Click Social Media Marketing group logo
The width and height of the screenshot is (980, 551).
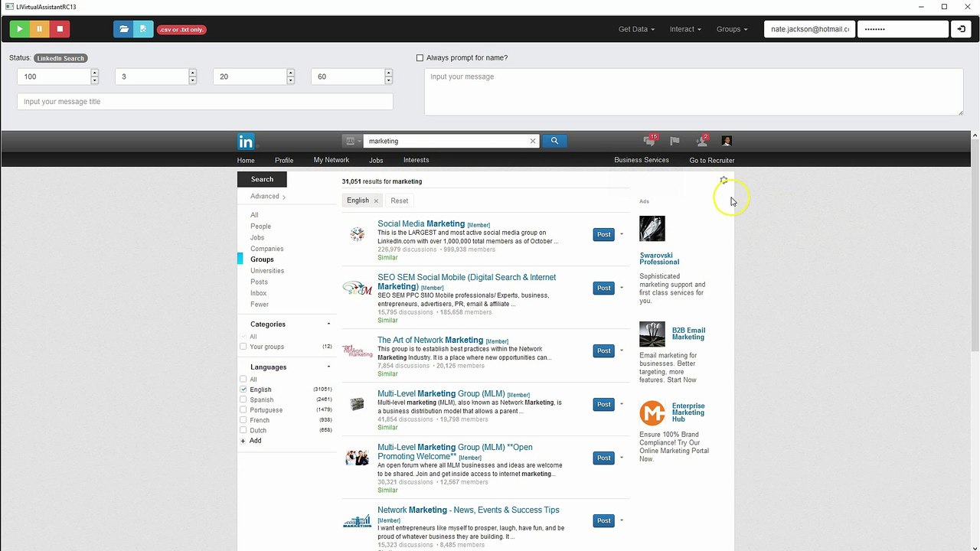pos(357,235)
